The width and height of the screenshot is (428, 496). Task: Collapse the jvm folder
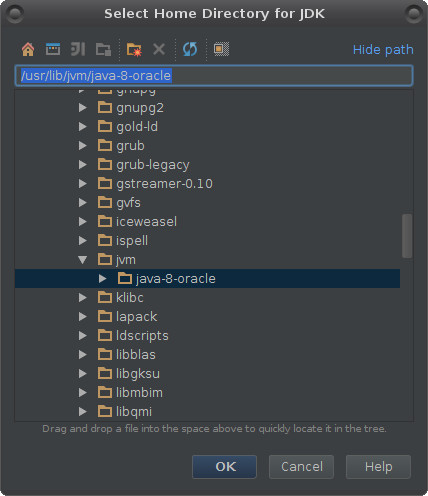(x=83, y=260)
